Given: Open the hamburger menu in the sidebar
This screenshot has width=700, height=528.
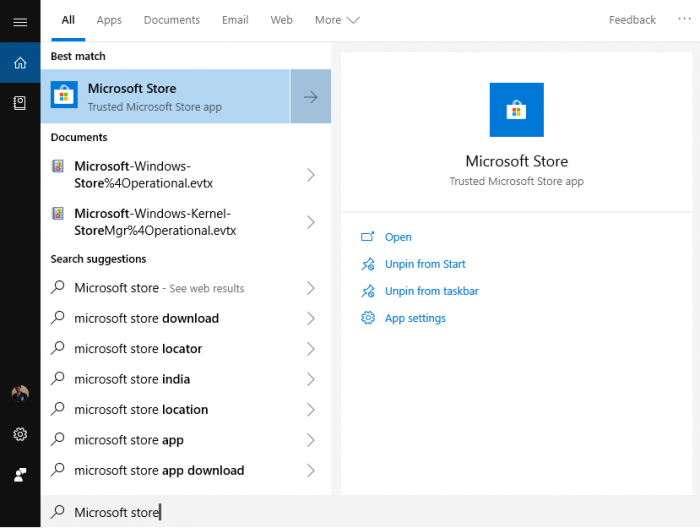Looking at the screenshot, I should tap(20, 22).
